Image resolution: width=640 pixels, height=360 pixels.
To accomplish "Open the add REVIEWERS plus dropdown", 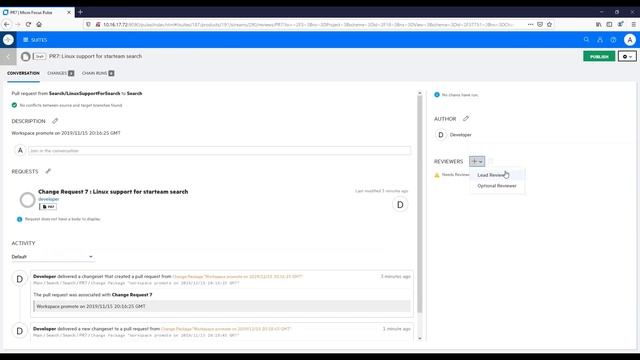I will [477, 161].
